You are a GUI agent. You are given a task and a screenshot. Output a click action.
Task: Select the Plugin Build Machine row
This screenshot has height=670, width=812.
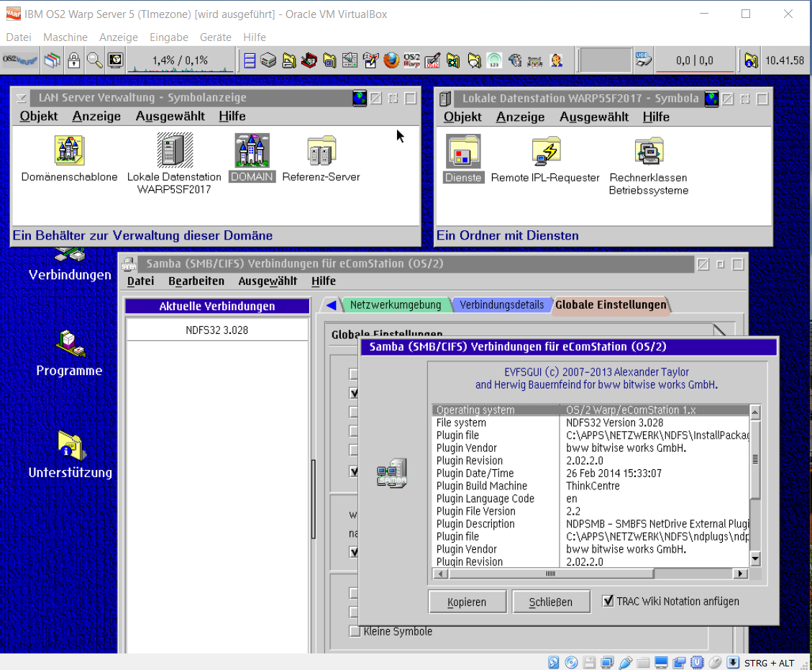(590, 486)
